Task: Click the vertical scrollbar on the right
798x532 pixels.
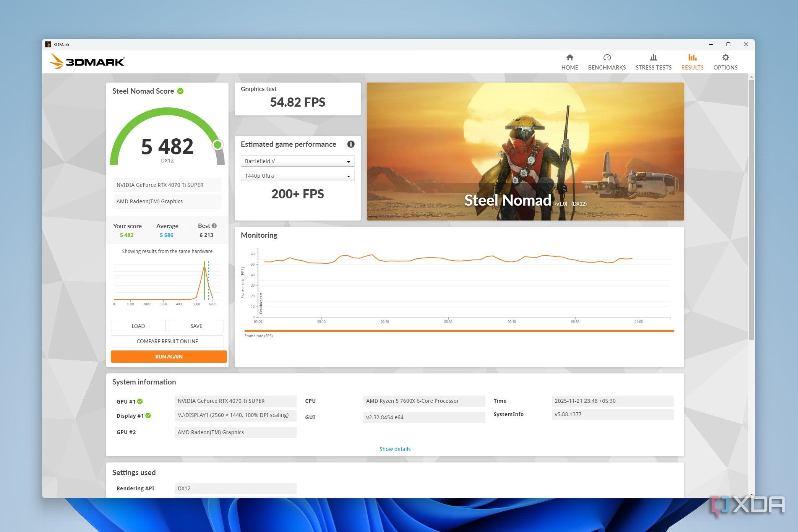Action: click(x=751, y=210)
